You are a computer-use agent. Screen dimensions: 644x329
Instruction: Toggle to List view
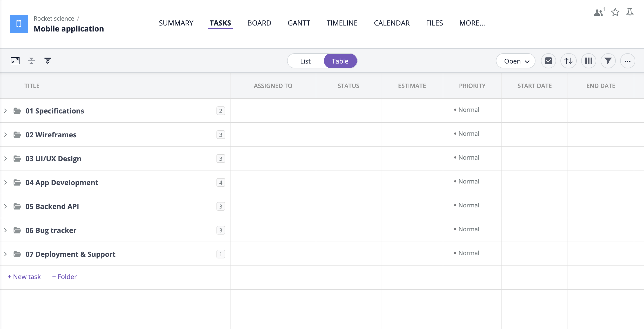point(305,61)
